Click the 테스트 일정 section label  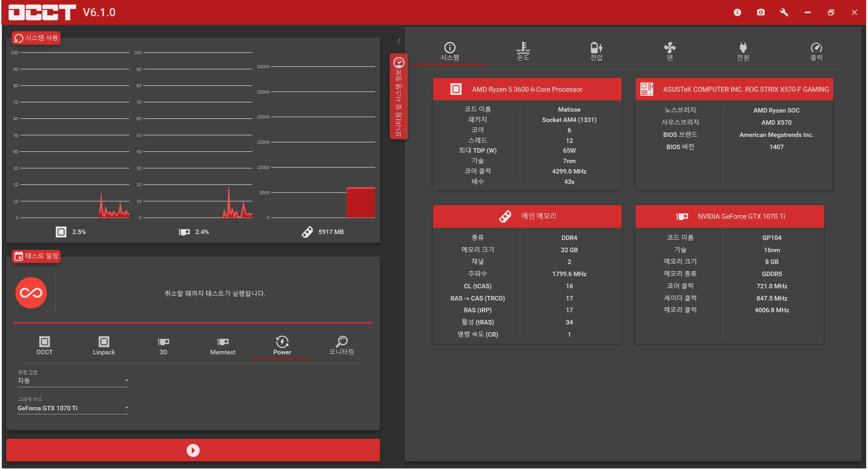pos(36,256)
